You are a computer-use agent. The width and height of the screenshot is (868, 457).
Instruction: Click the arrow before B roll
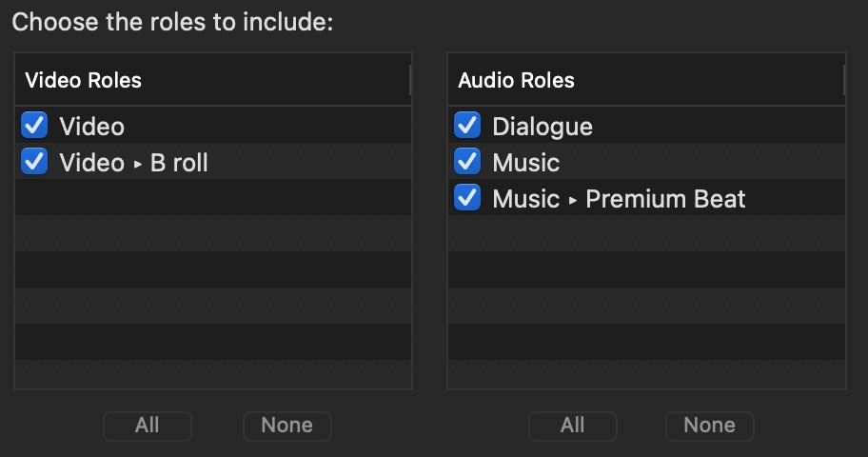click(x=138, y=164)
